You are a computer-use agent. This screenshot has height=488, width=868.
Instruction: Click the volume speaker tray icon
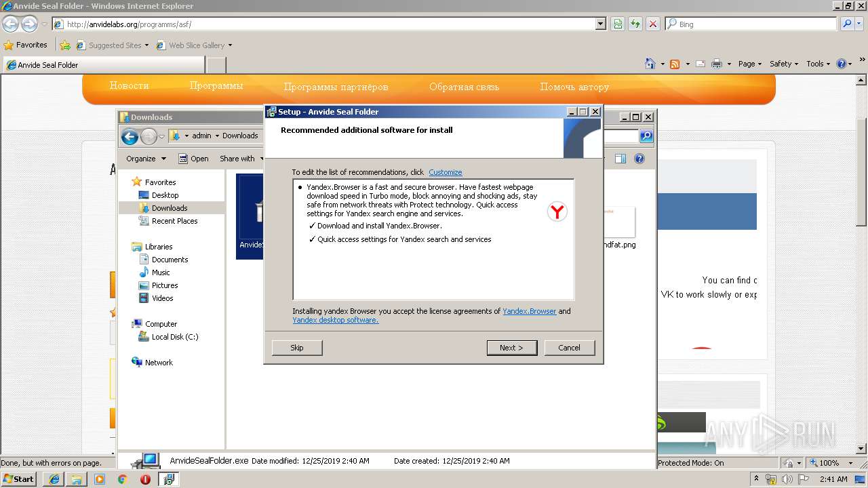(788, 479)
